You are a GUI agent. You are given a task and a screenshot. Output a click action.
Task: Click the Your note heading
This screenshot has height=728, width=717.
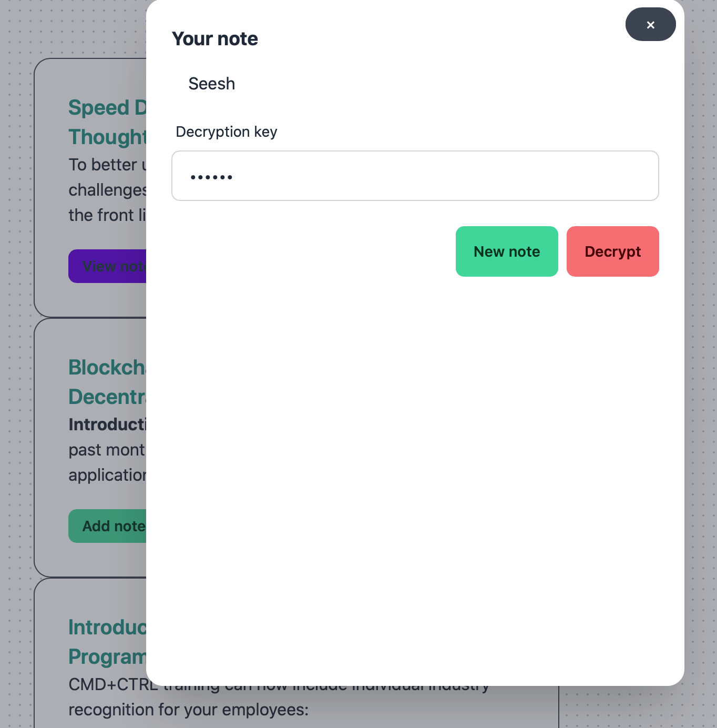(x=215, y=39)
